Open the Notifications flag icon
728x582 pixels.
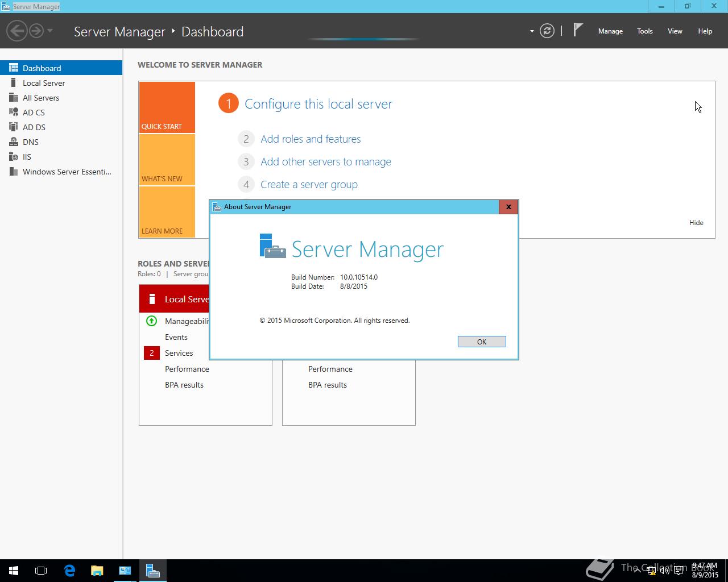[x=578, y=30]
